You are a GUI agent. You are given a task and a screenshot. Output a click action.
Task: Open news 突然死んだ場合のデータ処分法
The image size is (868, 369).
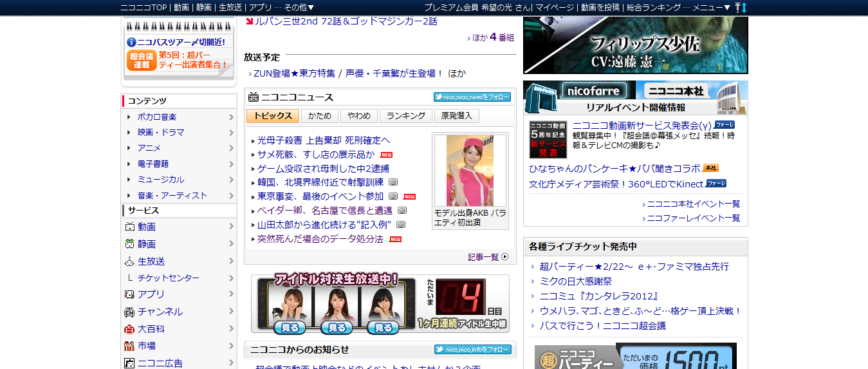(320, 239)
